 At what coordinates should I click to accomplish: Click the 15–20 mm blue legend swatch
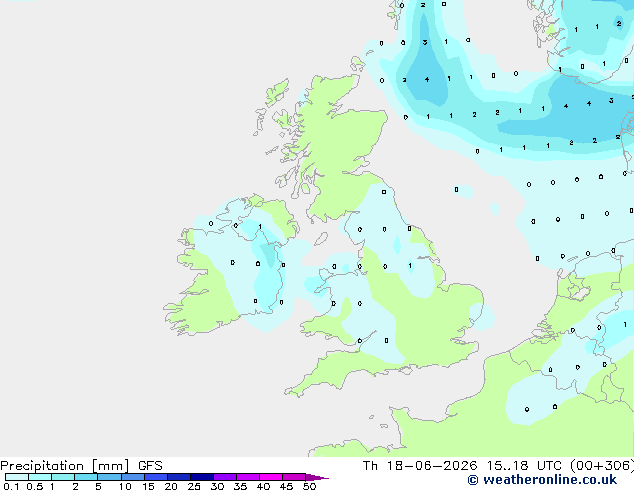click(156, 477)
